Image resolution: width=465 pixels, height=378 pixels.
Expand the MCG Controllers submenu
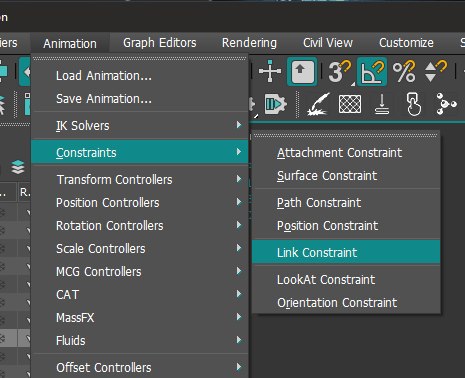[140, 272]
